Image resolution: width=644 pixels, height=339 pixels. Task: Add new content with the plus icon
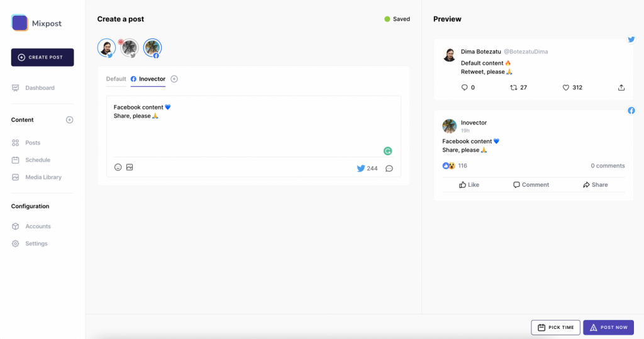(69, 120)
